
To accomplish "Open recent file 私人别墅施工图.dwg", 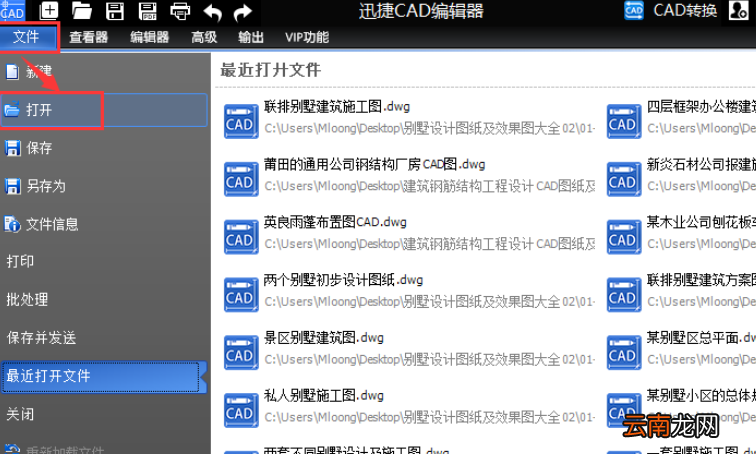I will tap(324, 396).
